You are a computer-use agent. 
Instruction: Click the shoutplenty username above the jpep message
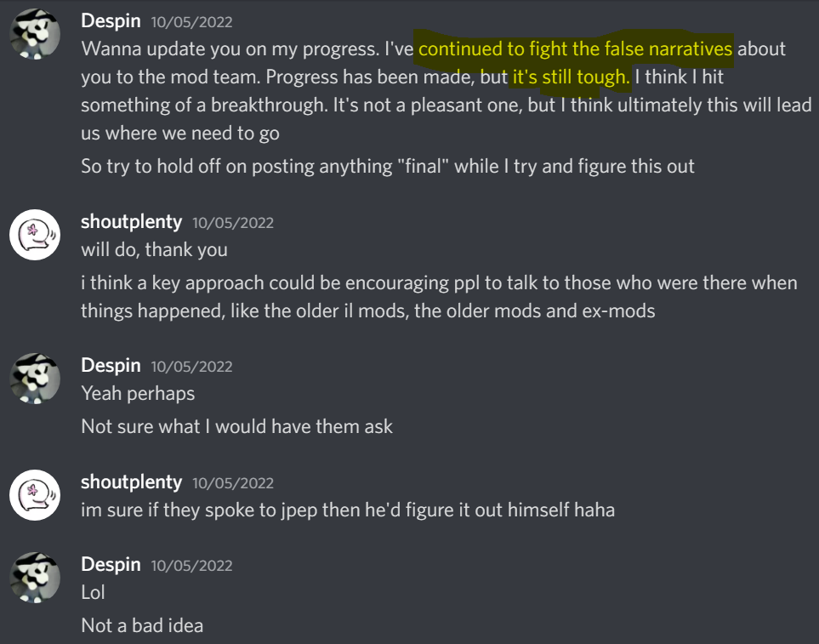(131, 482)
